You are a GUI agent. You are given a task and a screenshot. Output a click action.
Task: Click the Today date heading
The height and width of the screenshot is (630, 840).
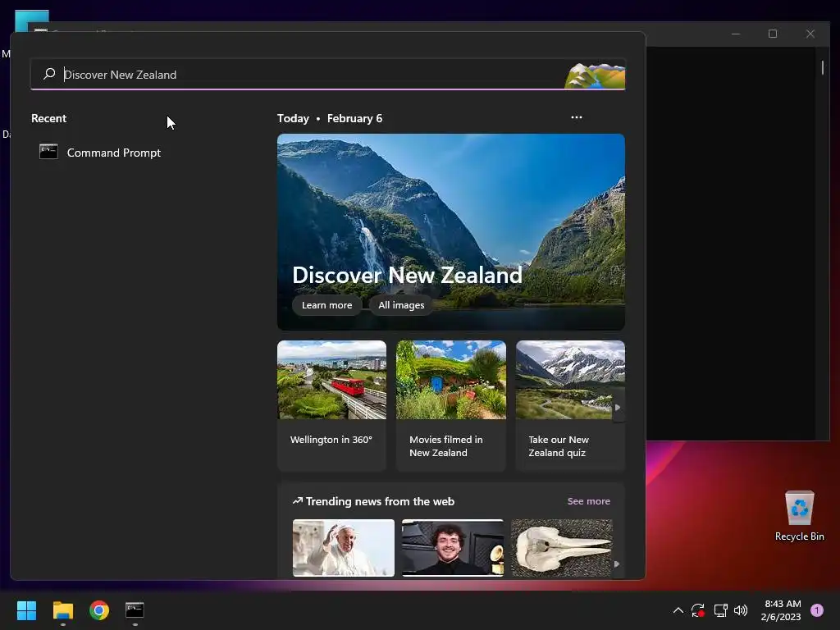[x=330, y=118]
